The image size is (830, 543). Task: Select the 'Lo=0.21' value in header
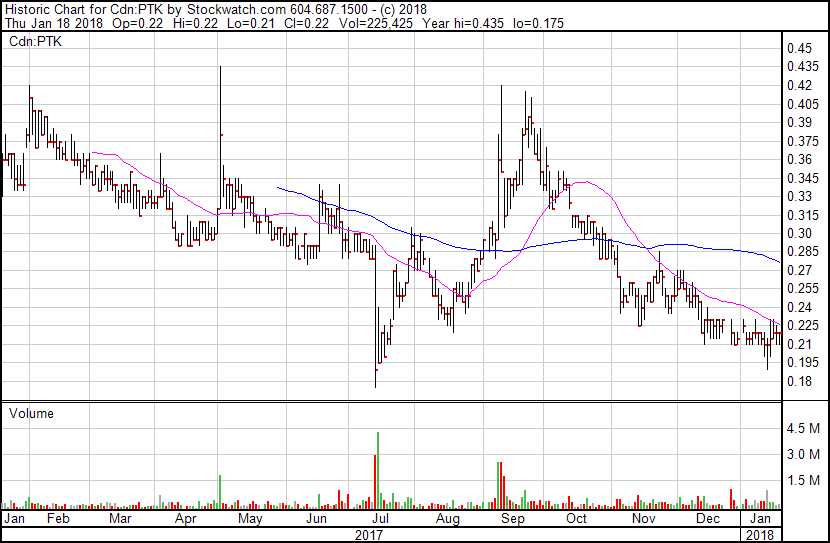pos(250,23)
